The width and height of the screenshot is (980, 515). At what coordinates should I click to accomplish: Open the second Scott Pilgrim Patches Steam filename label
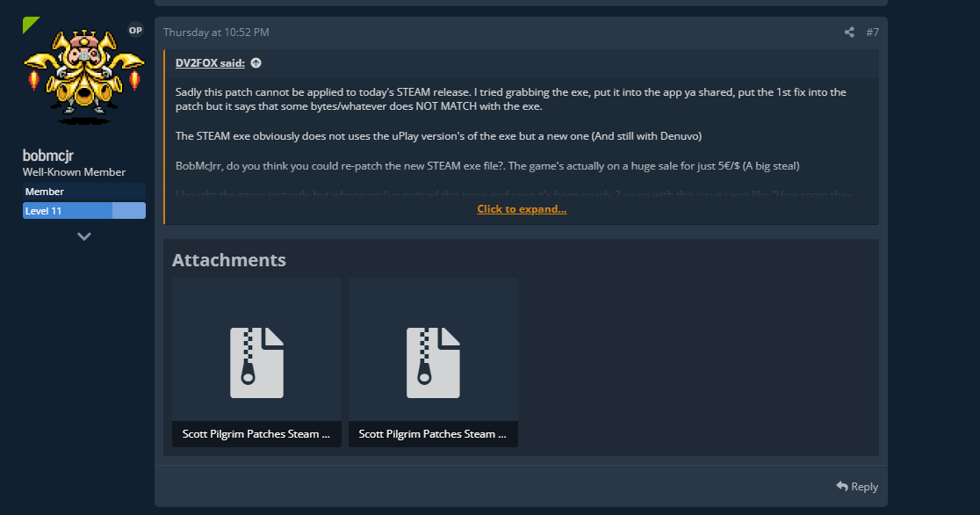[x=433, y=433]
